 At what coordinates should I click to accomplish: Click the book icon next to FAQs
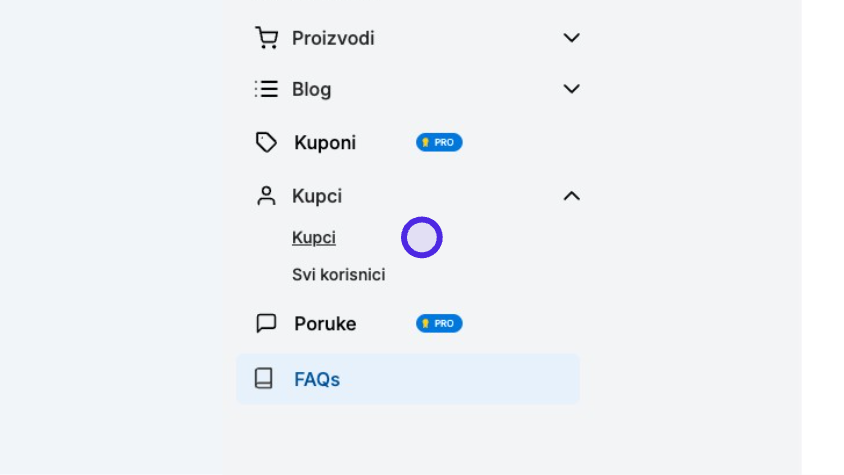(263, 379)
